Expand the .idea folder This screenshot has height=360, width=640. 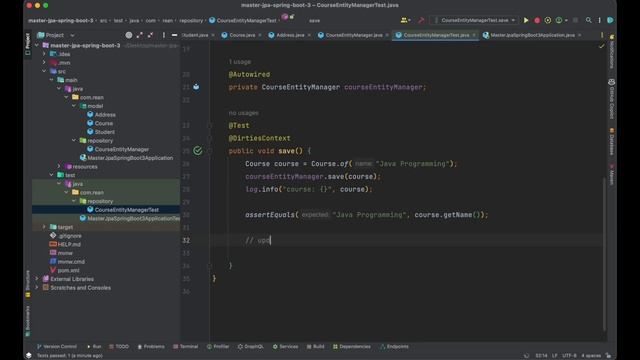coord(44,54)
